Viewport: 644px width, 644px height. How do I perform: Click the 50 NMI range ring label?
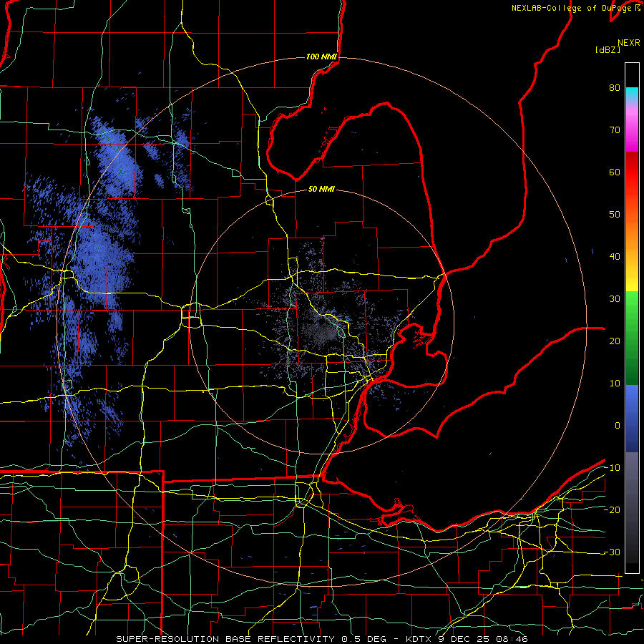pyautogui.click(x=321, y=190)
